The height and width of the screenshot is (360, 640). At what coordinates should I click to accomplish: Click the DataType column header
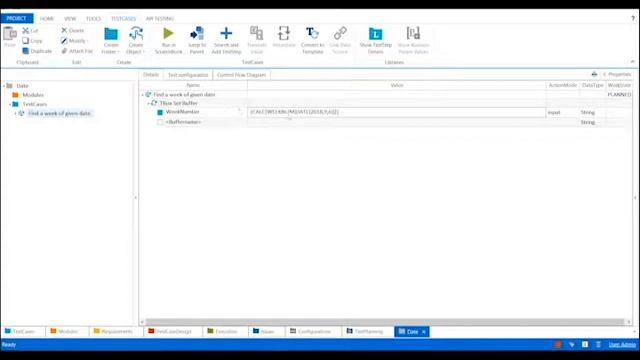coord(593,85)
